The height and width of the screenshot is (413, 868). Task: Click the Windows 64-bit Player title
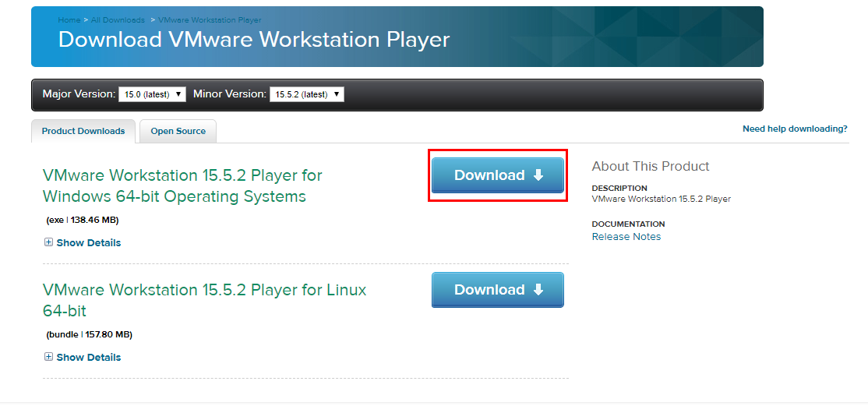click(x=182, y=185)
